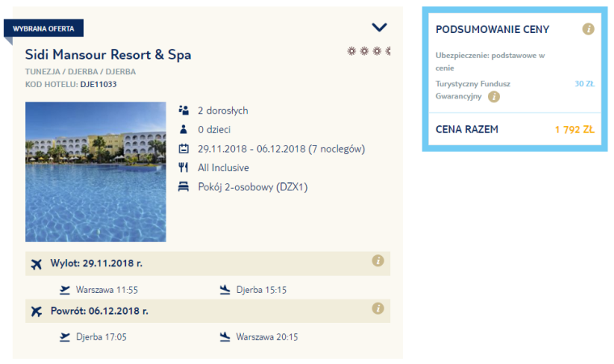Click the All Inclusive cutlery icon
This screenshot has height=364, width=614.
pyautogui.click(x=183, y=168)
